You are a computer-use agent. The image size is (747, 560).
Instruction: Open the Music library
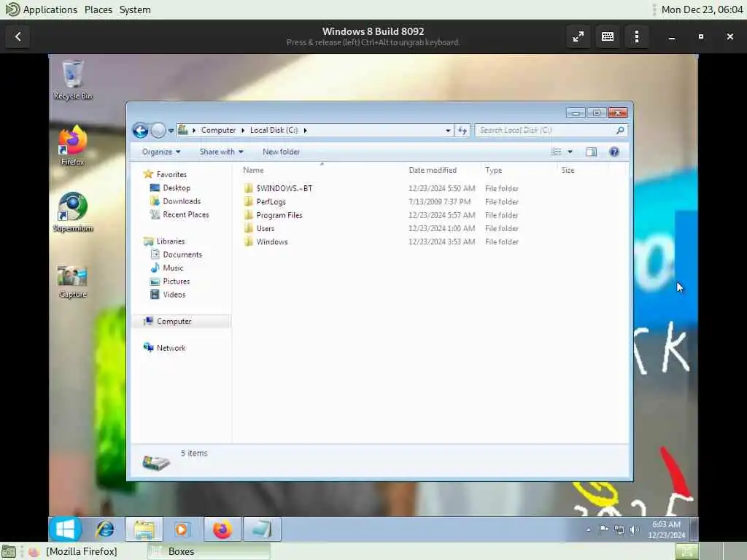[x=173, y=268]
